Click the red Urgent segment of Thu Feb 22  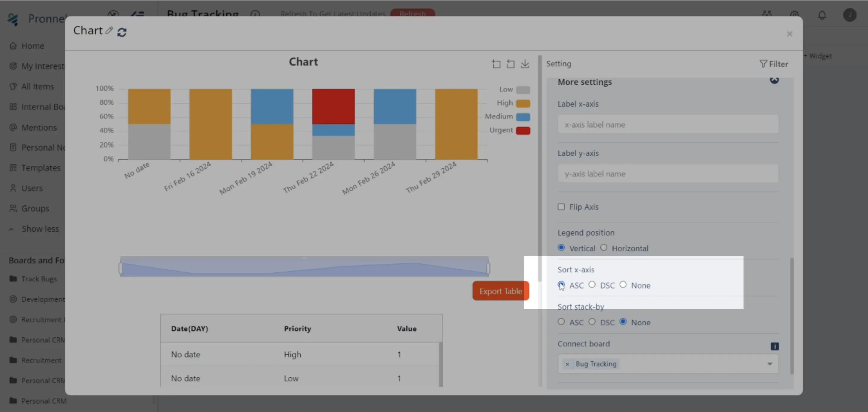click(333, 107)
